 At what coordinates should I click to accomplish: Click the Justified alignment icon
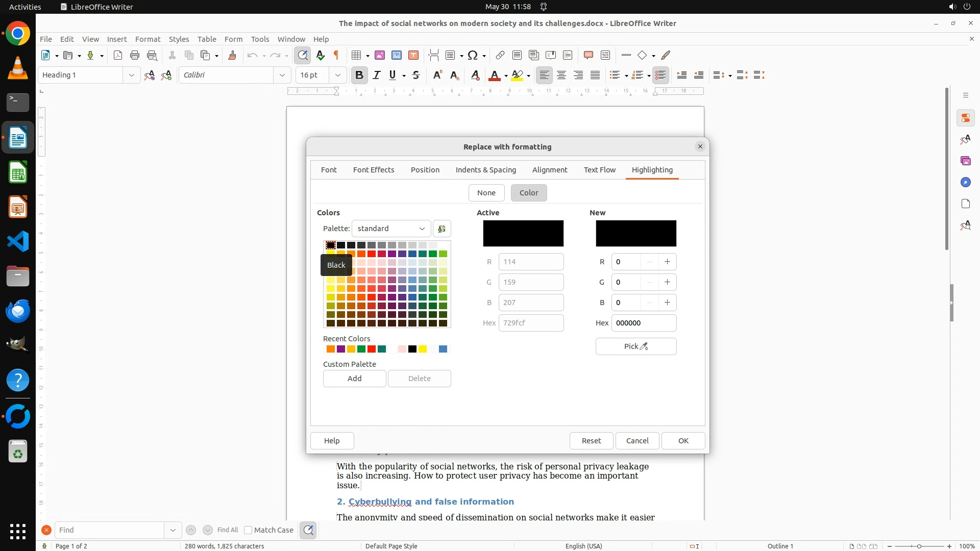point(595,75)
